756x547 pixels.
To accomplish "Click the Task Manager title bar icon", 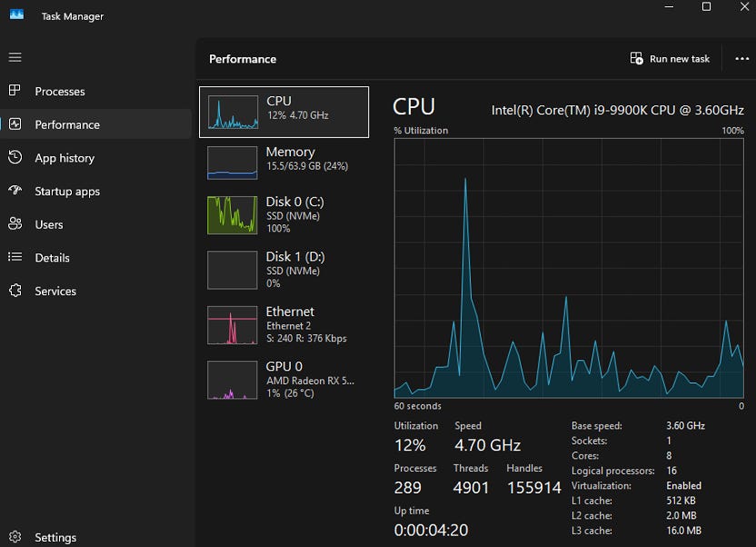I will coord(16,15).
